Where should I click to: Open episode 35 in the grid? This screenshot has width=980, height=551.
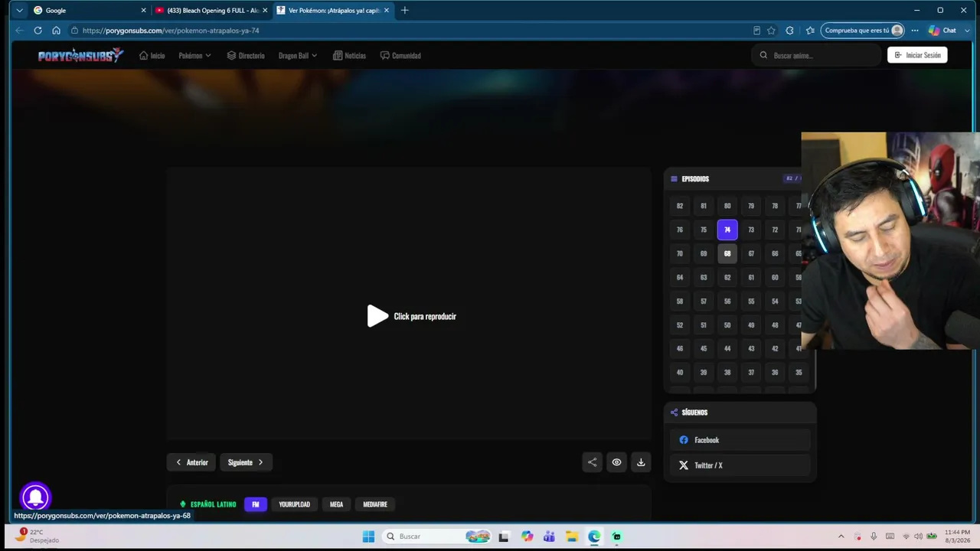[x=799, y=372]
